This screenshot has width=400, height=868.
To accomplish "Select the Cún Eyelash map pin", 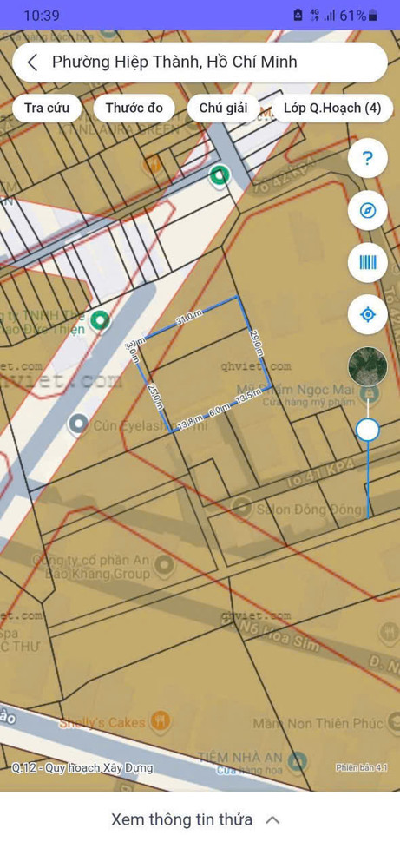I will [79, 424].
